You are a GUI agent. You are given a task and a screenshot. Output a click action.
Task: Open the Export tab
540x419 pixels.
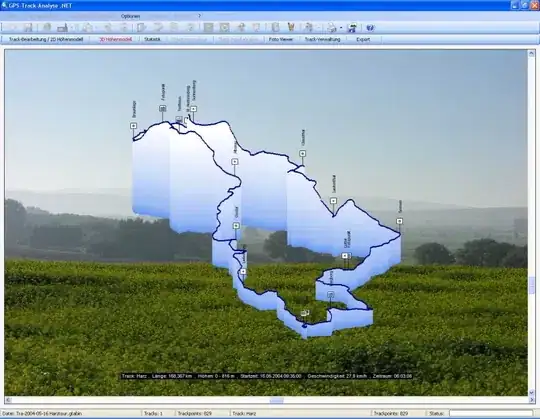pos(363,39)
